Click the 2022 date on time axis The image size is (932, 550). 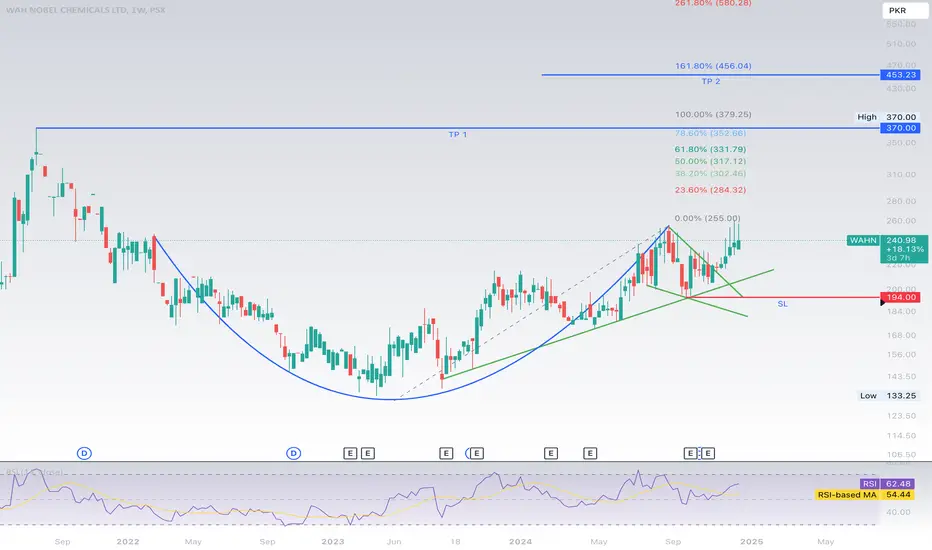128,542
